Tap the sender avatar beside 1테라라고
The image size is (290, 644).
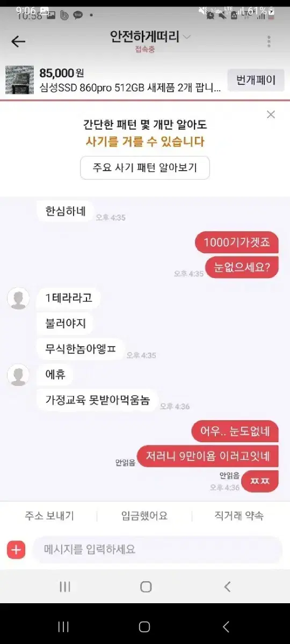click(x=18, y=298)
